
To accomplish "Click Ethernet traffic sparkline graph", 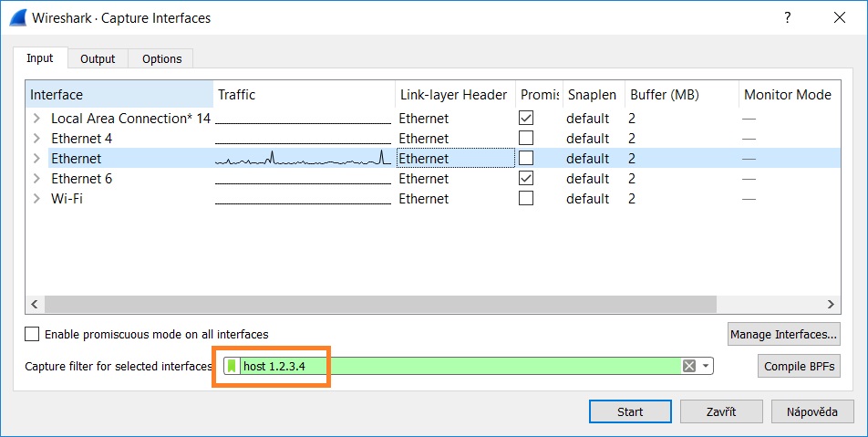I will [302, 159].
